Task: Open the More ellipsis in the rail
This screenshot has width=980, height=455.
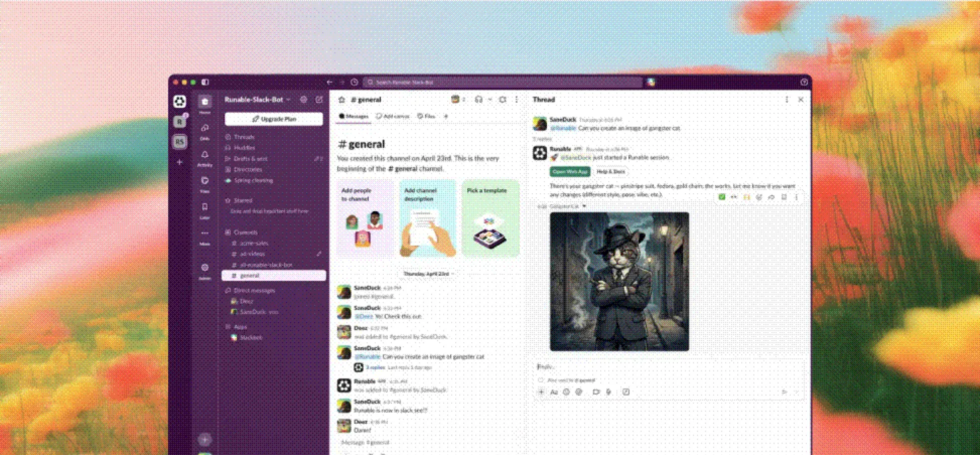Action: [x=204, y=233]
